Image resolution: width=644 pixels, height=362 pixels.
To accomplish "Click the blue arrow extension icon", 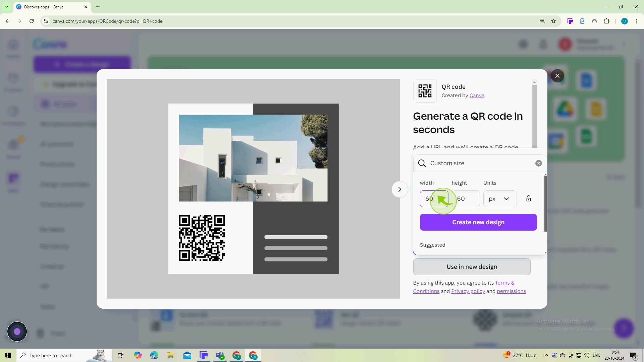I will tap(582, 21).
